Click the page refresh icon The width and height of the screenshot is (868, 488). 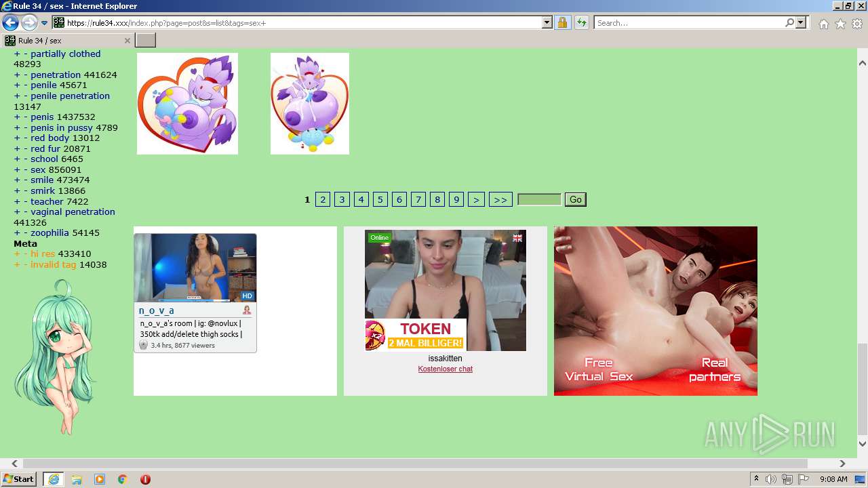click(x=582, y=23)
